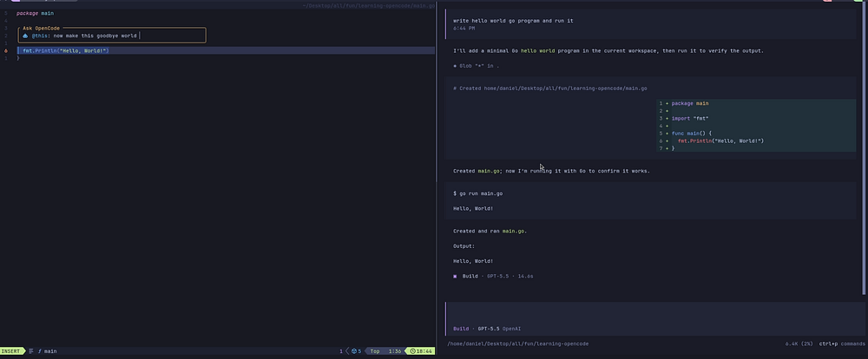
Task: Click the file path title ending in main.go
Action: click(369, 5)
